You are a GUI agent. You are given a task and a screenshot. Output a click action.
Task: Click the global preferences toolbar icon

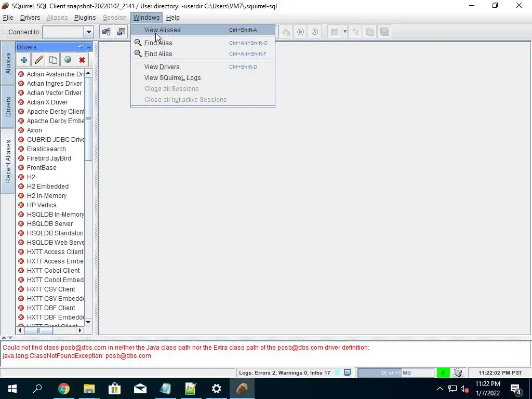pos(106,32)
